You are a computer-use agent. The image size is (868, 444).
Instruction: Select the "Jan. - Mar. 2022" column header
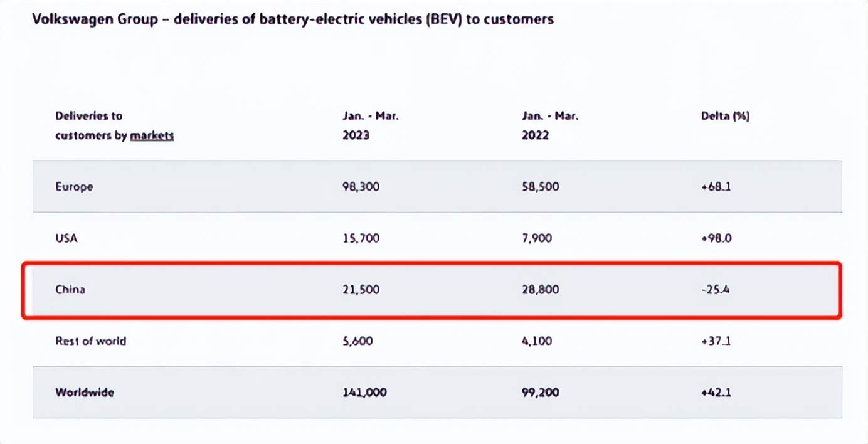549,125
